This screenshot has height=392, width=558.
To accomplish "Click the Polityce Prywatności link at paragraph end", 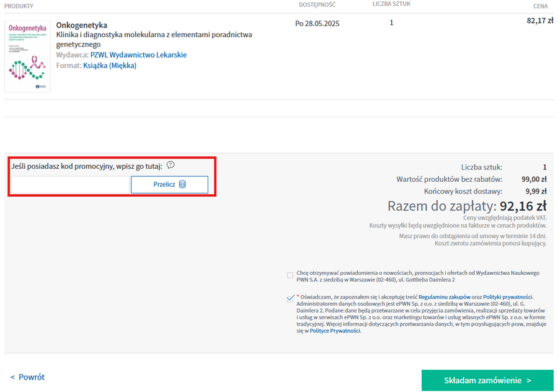I will tap(335, 331).
